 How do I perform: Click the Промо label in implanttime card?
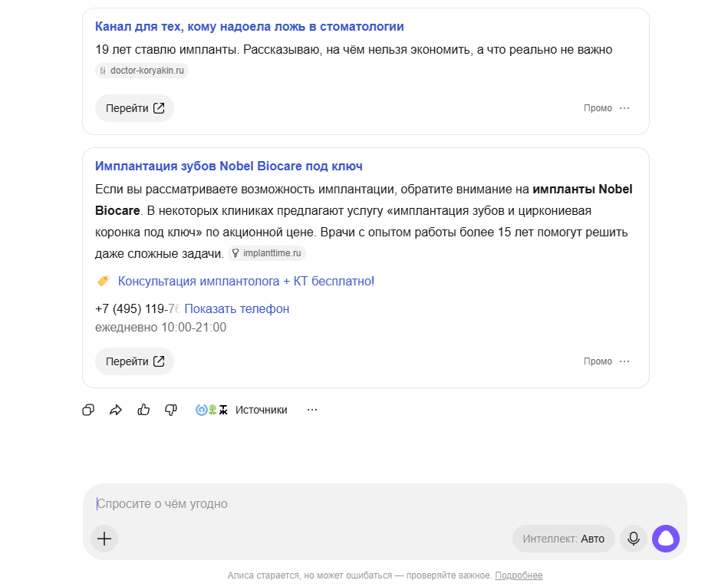point(598,361)
